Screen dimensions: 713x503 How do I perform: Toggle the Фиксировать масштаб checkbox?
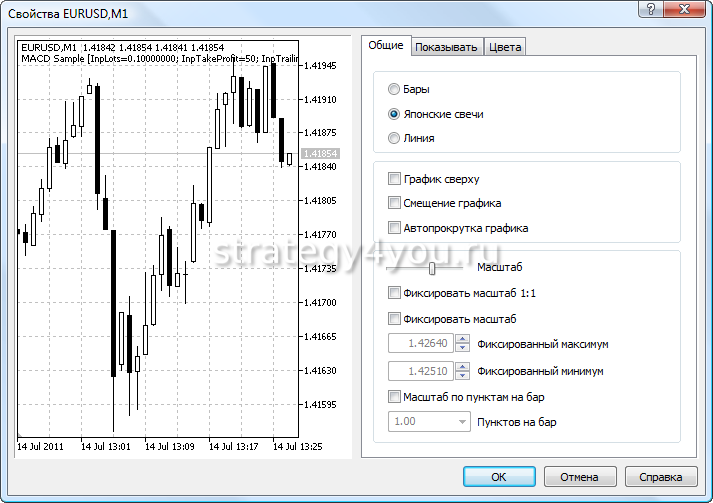(x=394, y=319)
